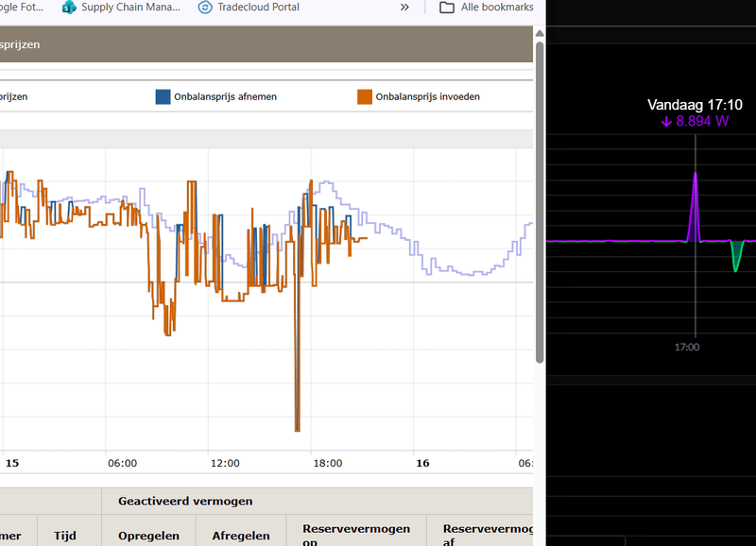Image resolution: width=756 pixels, height=546 pixels.
Task: Open the Alle bookmarks folder icon
Action: (x=447, y=8)
